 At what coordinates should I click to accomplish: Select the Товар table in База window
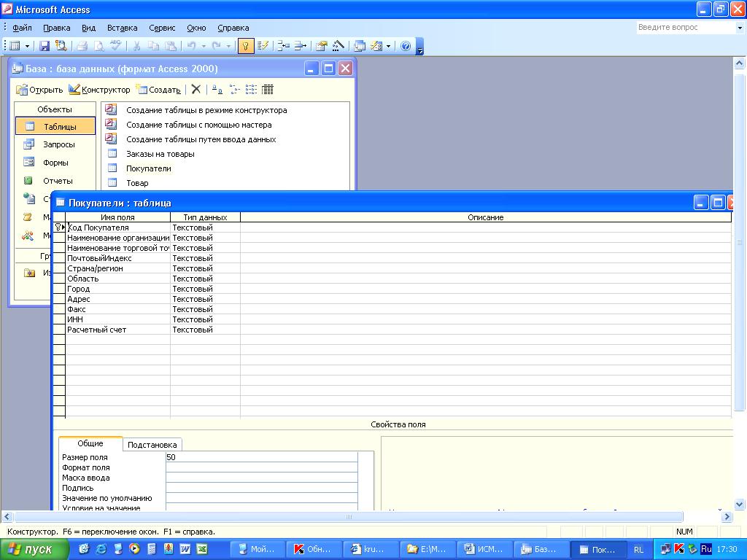coord(137,183)
